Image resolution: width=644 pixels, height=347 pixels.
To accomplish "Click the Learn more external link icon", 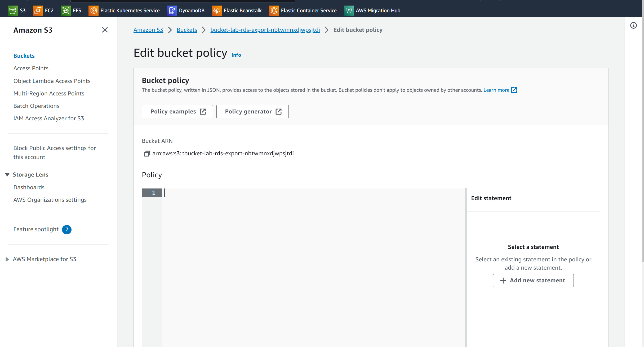I will coord(514,90).
